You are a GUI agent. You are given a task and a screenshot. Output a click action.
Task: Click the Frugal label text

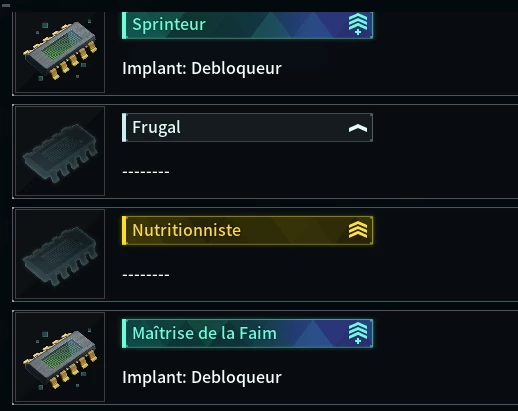(156, 128)
